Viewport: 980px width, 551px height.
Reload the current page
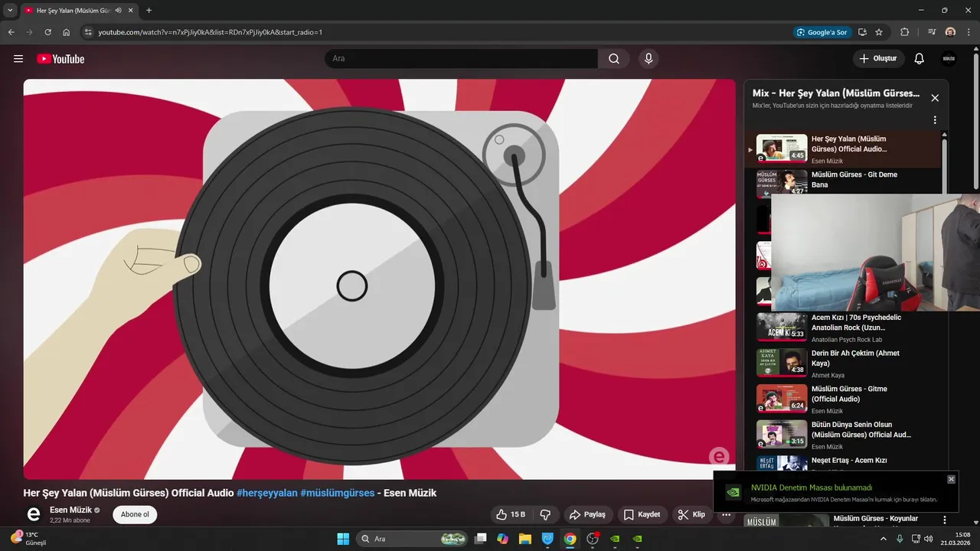[48, 32]
